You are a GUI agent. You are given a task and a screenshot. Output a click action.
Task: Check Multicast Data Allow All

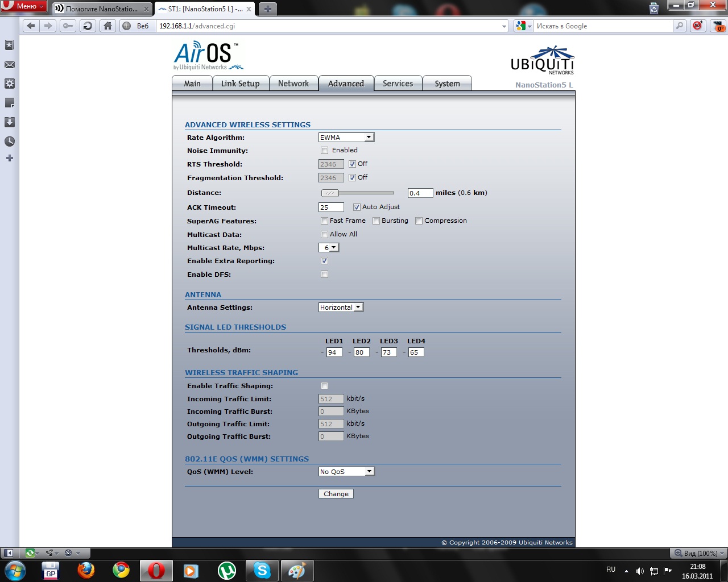324,235
